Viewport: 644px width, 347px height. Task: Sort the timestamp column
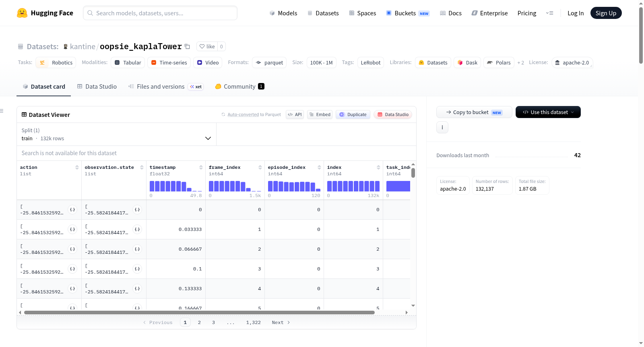click(201, 167)
